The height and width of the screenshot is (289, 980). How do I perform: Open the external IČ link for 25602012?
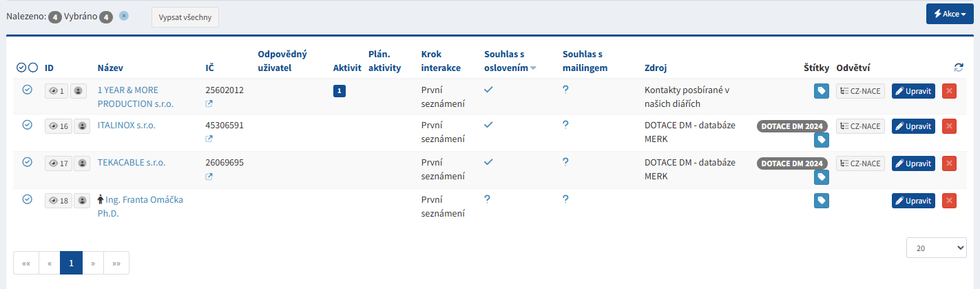(209, 103)
